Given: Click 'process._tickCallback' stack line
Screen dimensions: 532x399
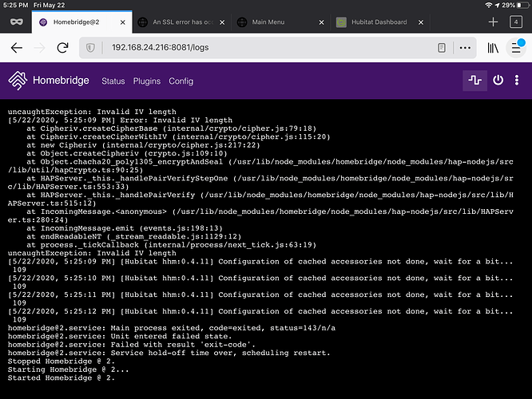Looking at the screenshot, I should 171,245.
